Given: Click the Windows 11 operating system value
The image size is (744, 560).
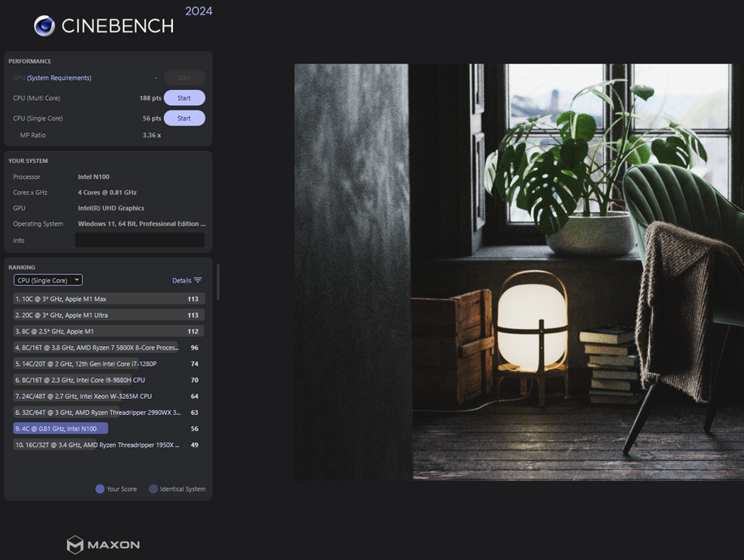Looking at the screenshot, I should 142,223.
